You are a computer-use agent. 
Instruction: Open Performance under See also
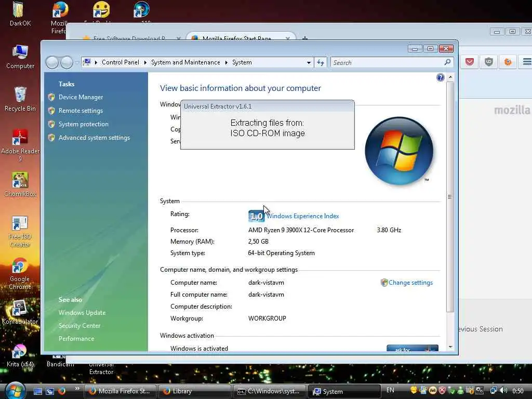point(76,339)
